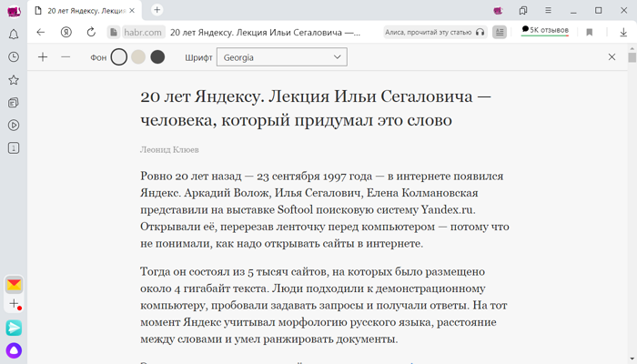Bookmark this page
The image size is (637, 364).
(590, 32)
